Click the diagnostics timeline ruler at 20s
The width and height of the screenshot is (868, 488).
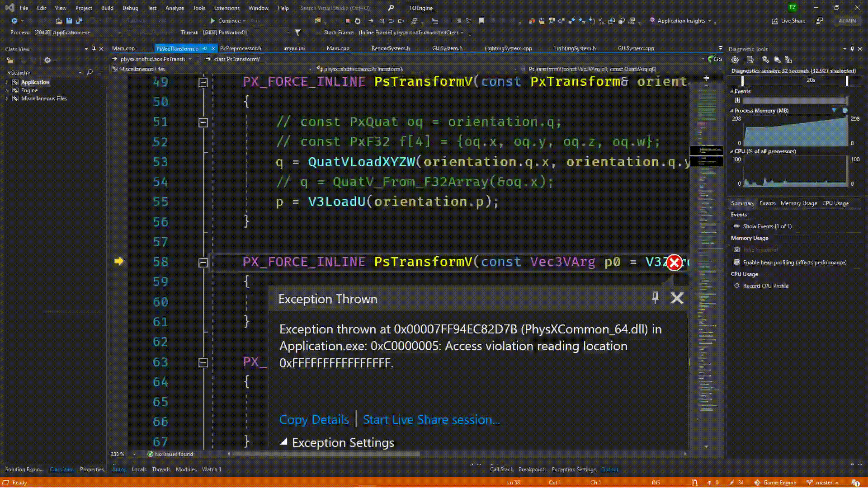(811, 80)
